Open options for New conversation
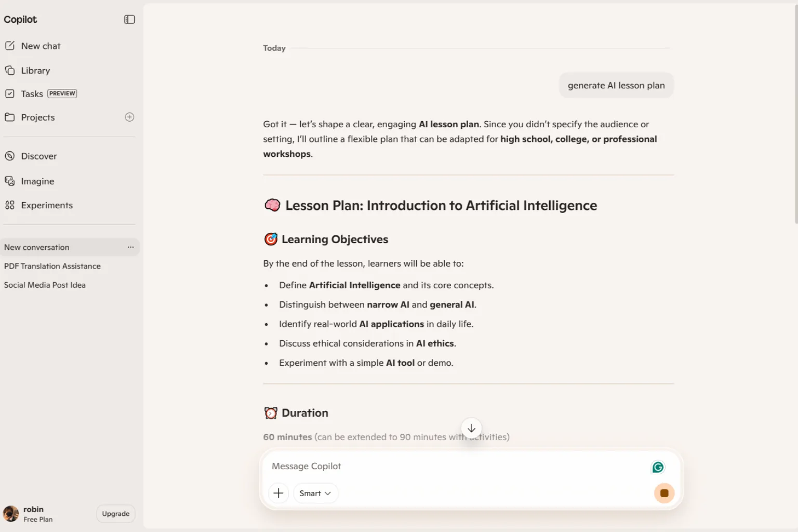 (130, 247)
